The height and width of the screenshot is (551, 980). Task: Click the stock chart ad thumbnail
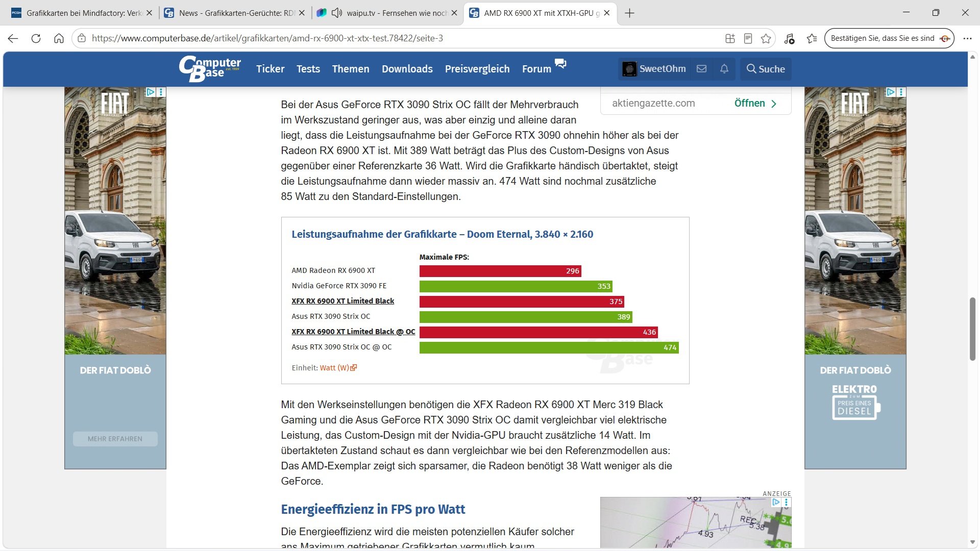[696, 523]
